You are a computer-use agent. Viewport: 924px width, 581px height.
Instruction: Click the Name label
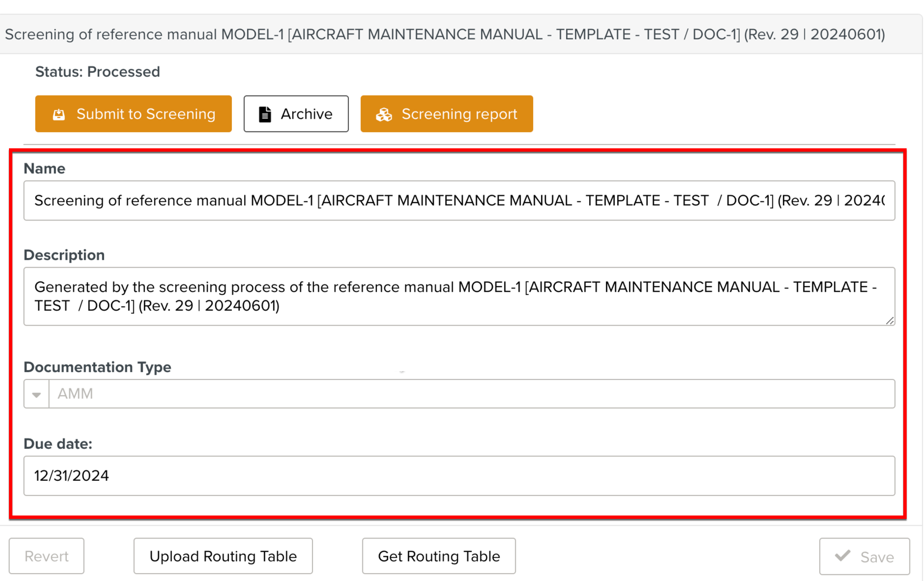point(44,168)
